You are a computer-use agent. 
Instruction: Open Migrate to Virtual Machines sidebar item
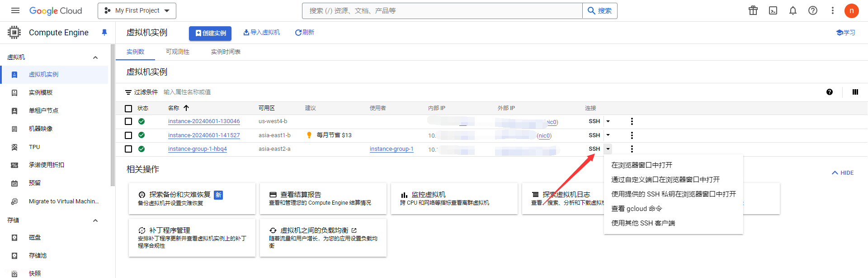54,201
